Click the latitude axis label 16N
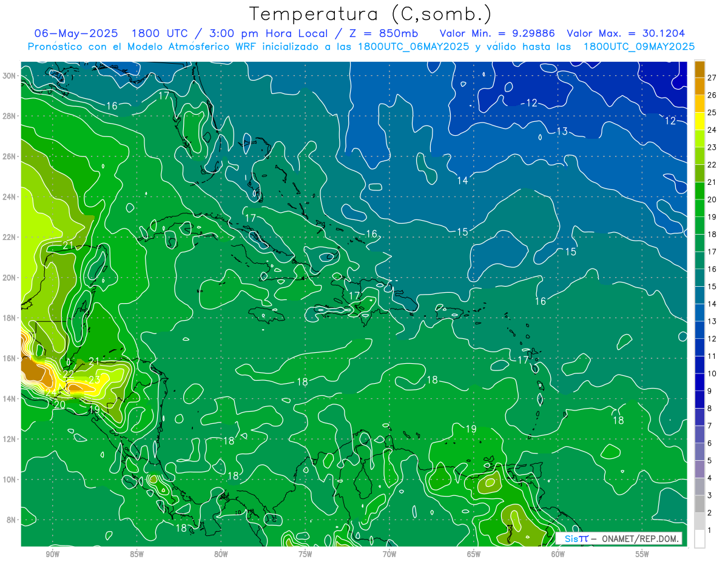 coord(10,358)
